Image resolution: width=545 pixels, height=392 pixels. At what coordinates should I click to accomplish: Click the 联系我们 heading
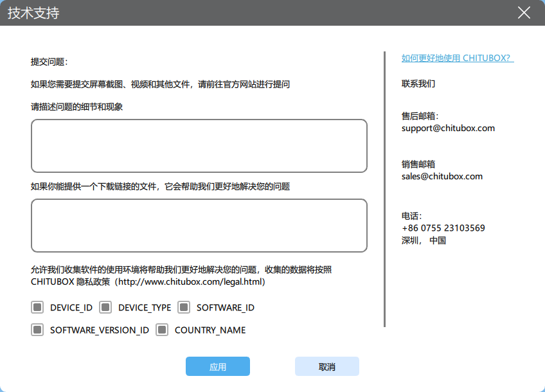pyautogui.click(x=418, y=84)
